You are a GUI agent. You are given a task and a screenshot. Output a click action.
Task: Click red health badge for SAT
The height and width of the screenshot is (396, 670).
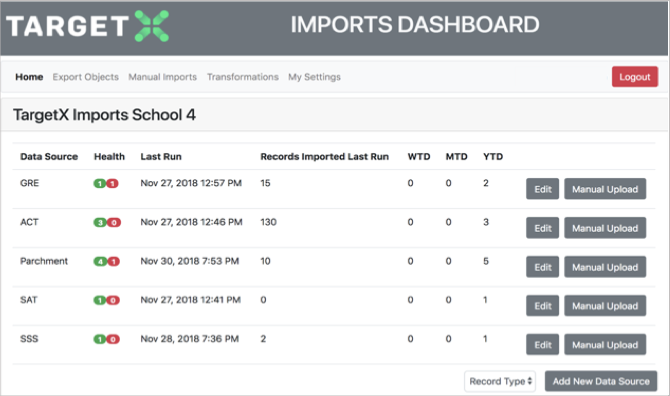tap(113, 300)
